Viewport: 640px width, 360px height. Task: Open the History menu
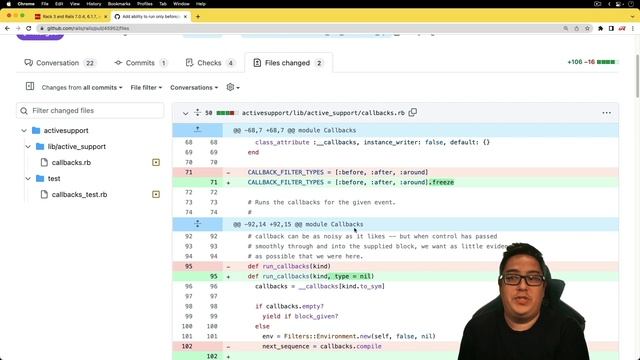click(x=93, y=4)
